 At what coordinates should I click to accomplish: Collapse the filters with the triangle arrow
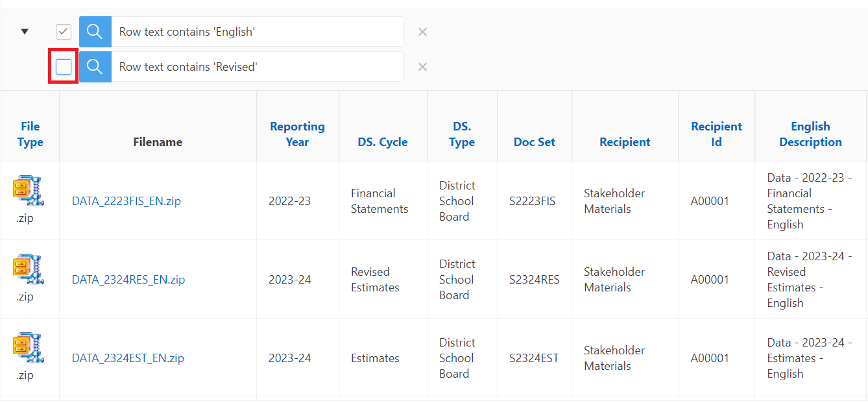[x=25, y=32]
